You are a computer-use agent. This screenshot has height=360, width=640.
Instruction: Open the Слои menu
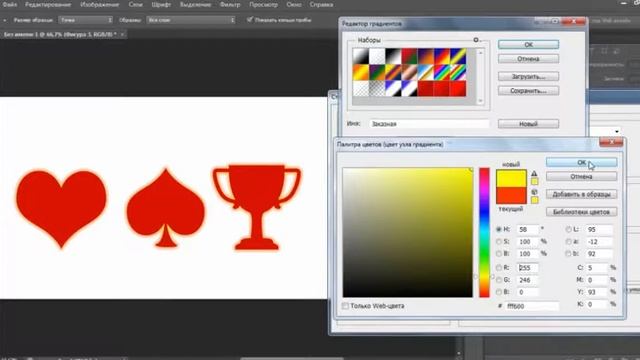pos(136,4)
